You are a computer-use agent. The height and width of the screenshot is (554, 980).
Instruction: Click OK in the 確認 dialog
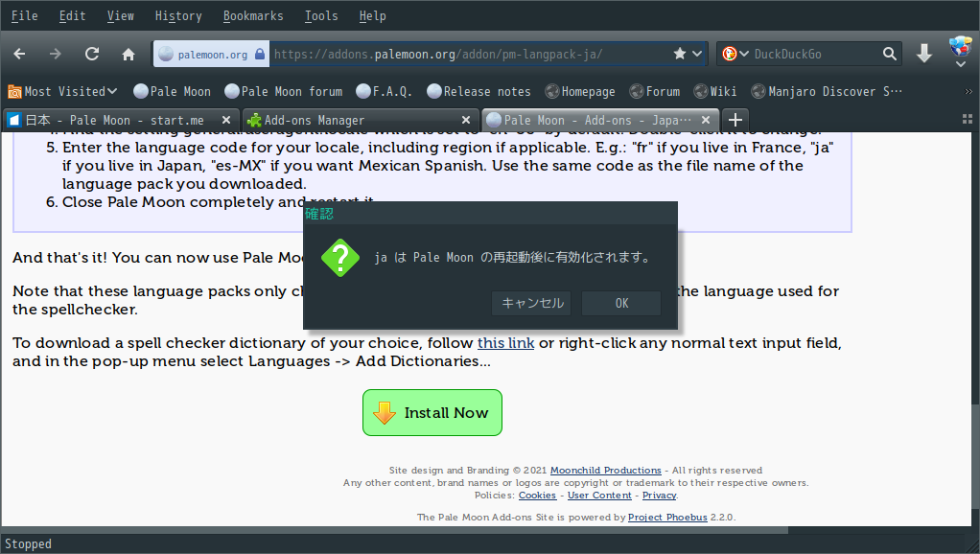[621, 303]
